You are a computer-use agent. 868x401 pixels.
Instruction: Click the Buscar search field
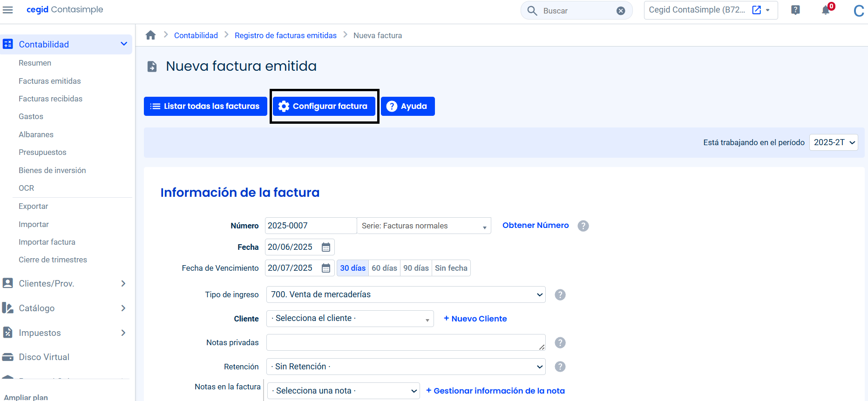[576, 11]
